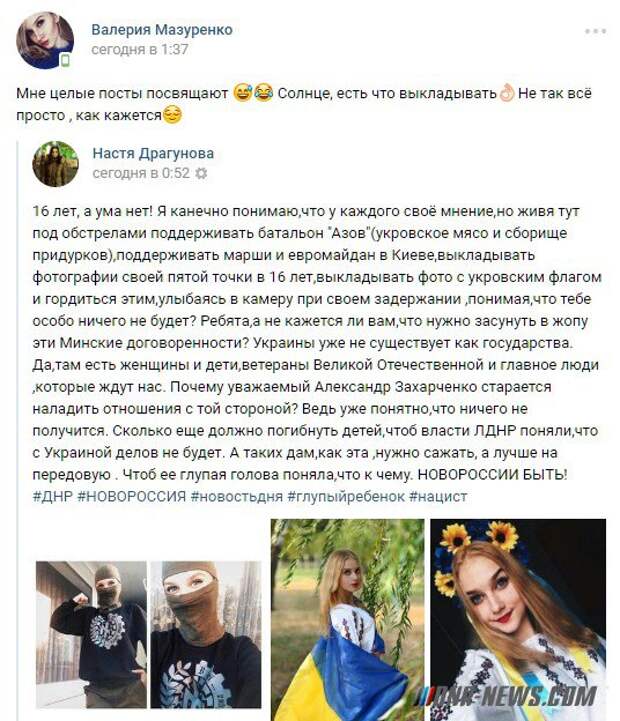Image resolution: width=620 pixels, height=721 pixels.
Task: Click the #нацист hashtag
Action: click(x=438, y=497)
